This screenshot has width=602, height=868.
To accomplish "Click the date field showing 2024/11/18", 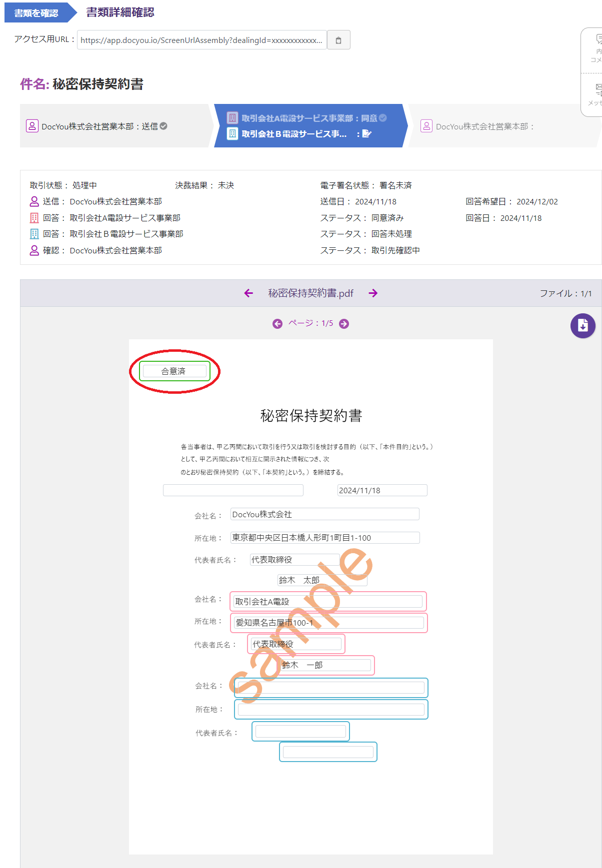I will [x=382, y=490].
